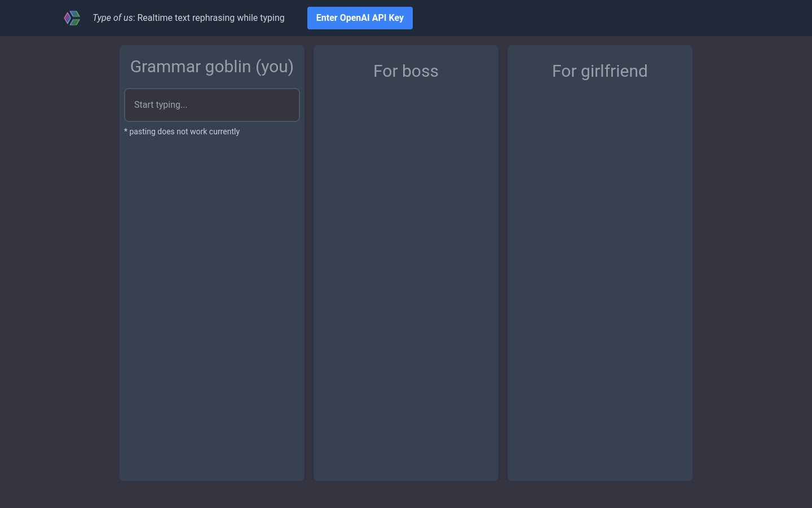The width and height of the screenshot is (812, 508).
Task: Click the word 'Realtime' in the header
Action: tap(155, 18)
